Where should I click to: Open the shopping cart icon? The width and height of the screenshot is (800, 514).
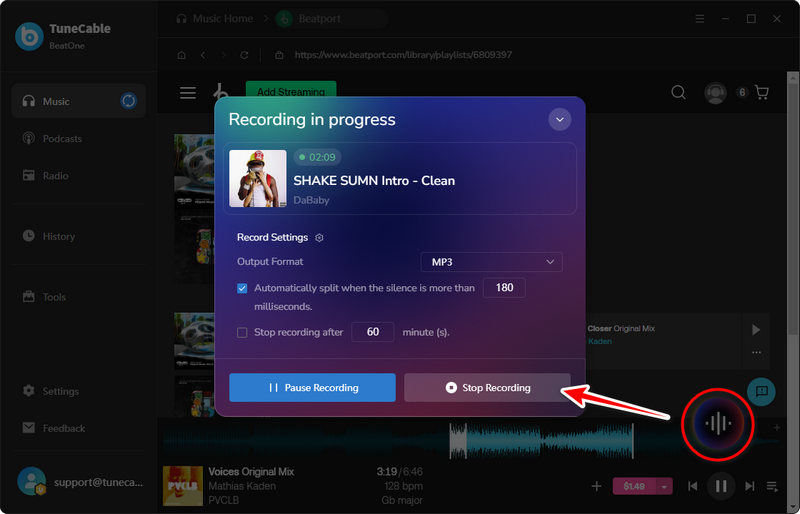(762, 92)
